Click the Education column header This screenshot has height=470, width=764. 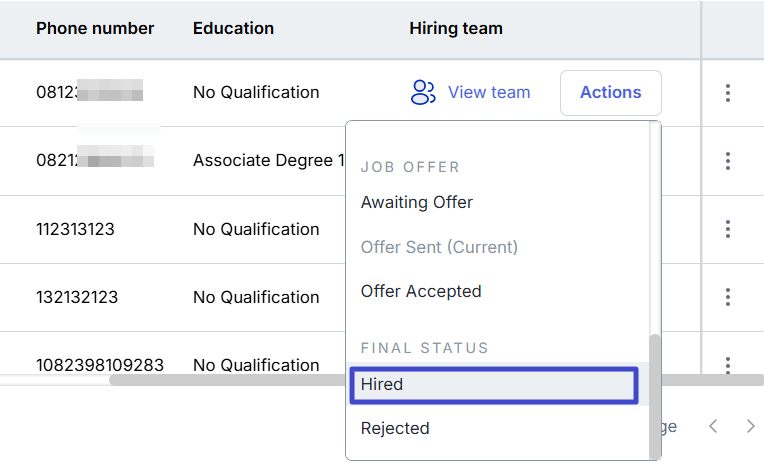tap(233, 28)
